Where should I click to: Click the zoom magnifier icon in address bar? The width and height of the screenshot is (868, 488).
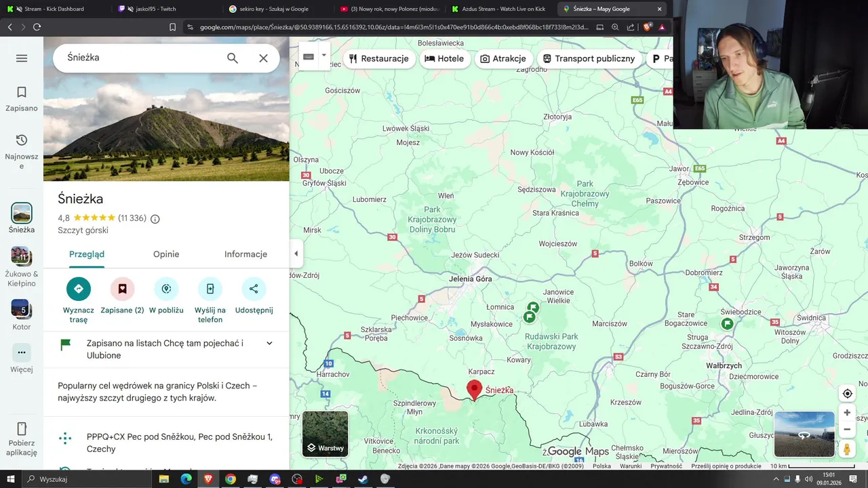click(615, 27)
